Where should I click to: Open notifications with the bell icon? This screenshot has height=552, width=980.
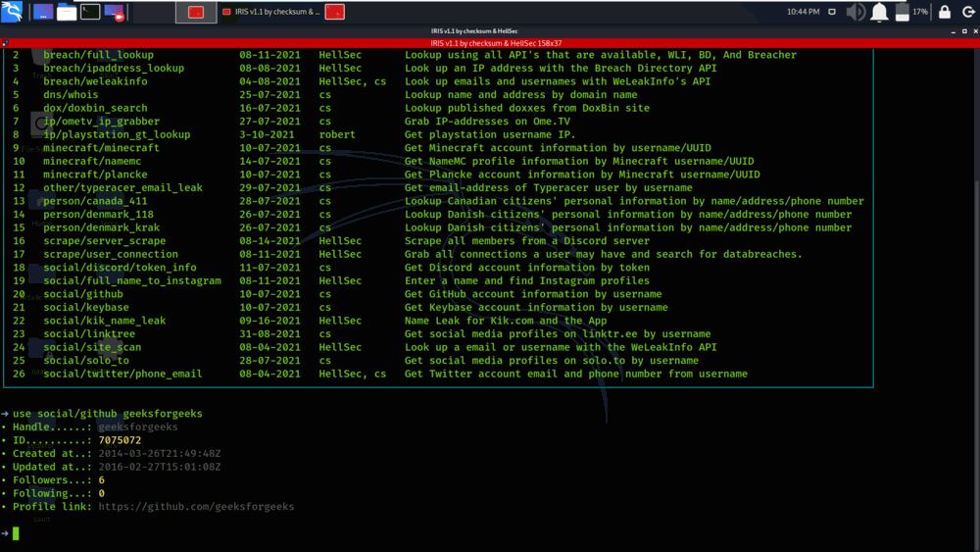[879, 12]
